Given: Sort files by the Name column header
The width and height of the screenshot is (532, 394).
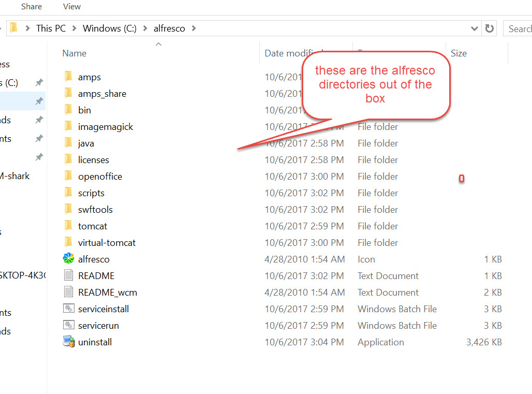Looking at the screenshot, I should [75, 53].
